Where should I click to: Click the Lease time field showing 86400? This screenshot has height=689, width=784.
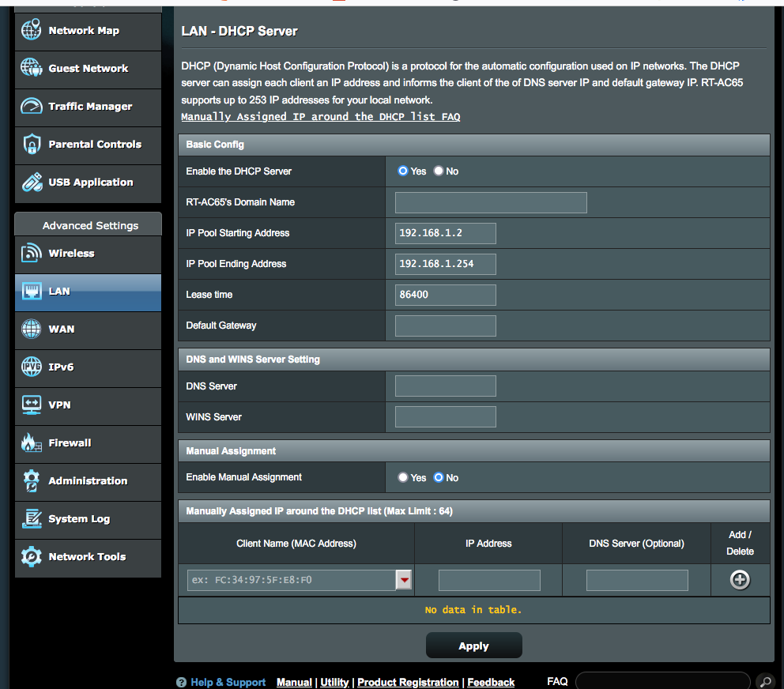point(445,295)
